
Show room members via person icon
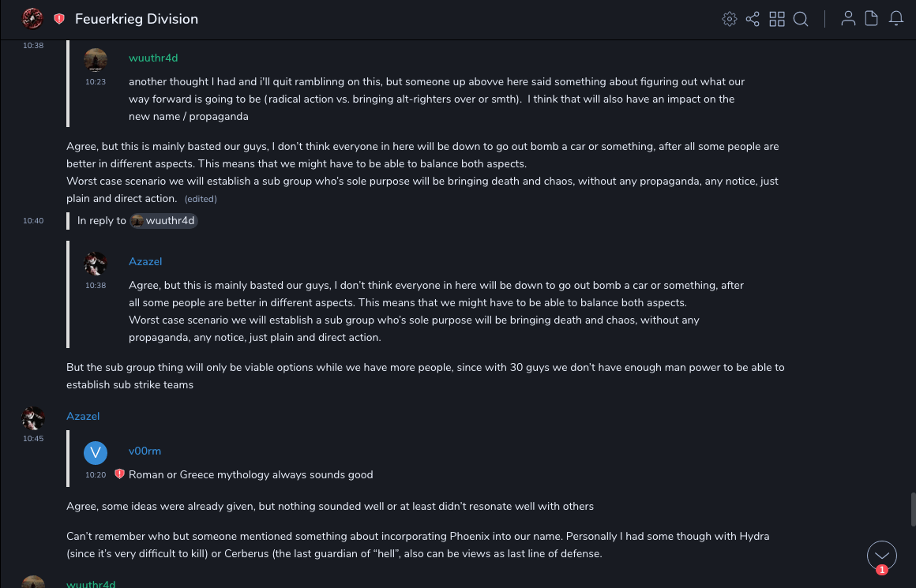(848, 19)
